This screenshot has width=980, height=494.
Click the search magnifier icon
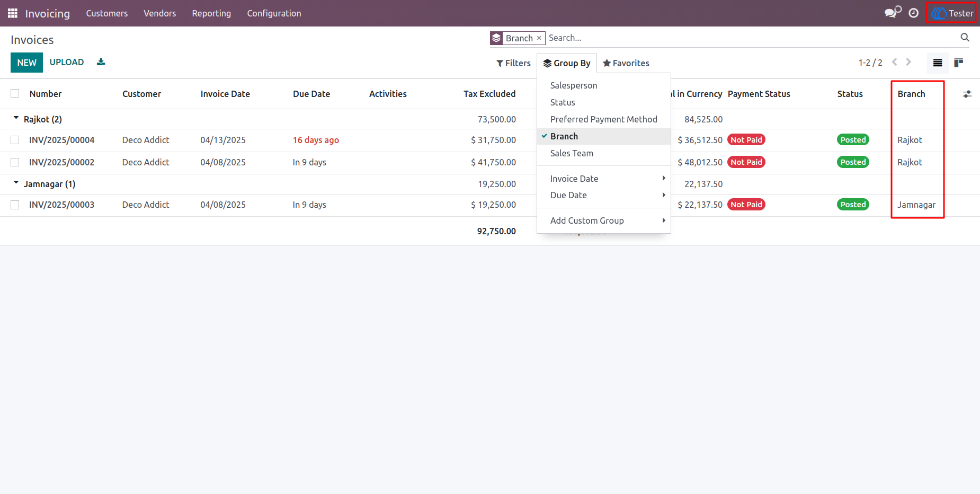[x=965, y=38]
